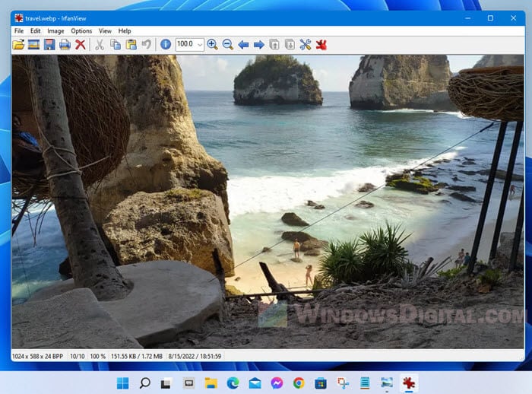The image size is (532, 394).
Task: Open the Help menu
Action: coord(125,31)
